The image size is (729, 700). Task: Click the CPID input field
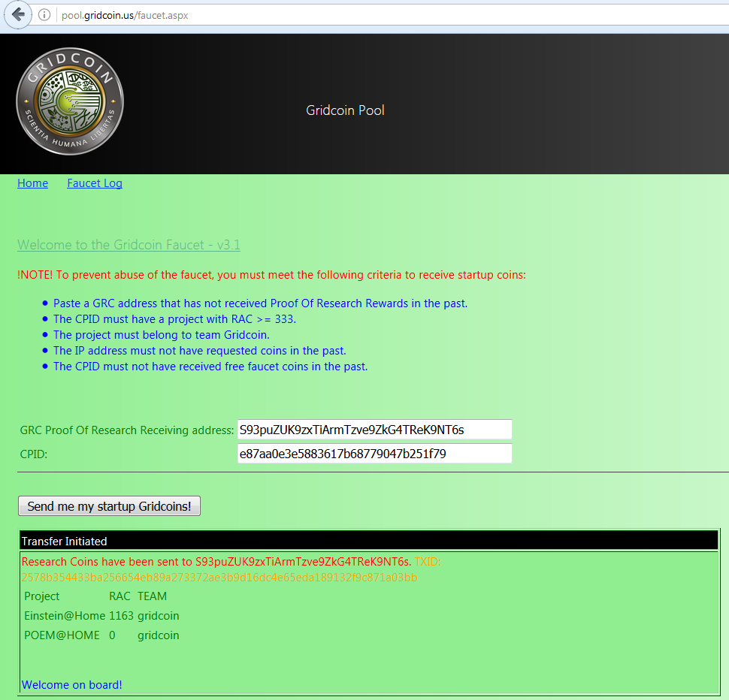(374, 454)
